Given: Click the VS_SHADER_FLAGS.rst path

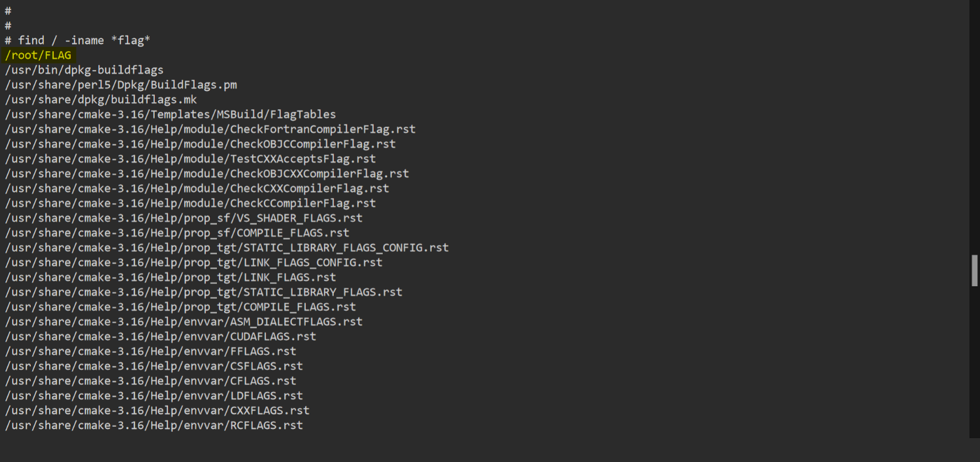Looking at the screenshot, I should tap(183, 218).
